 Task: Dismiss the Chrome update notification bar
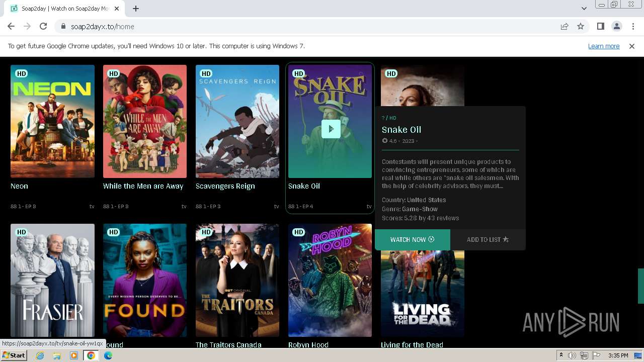point(632,46)
